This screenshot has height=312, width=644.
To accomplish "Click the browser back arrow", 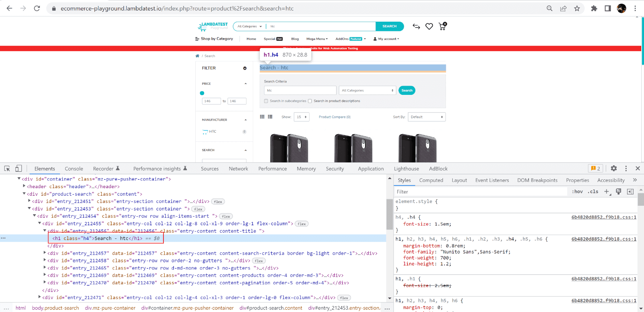I will (9, 8).
